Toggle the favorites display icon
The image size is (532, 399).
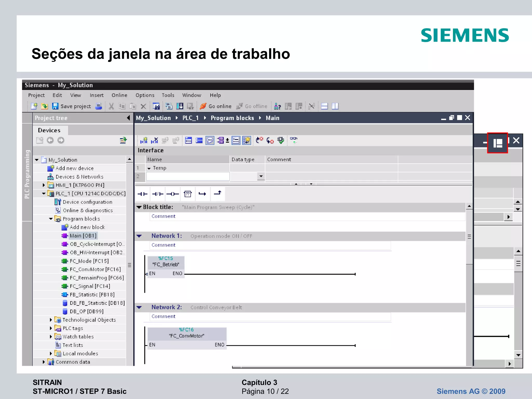coord(246,140)
